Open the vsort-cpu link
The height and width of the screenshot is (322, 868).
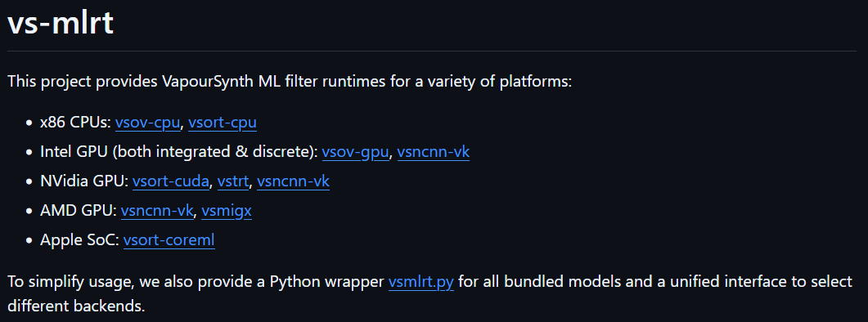coord(222,123)
